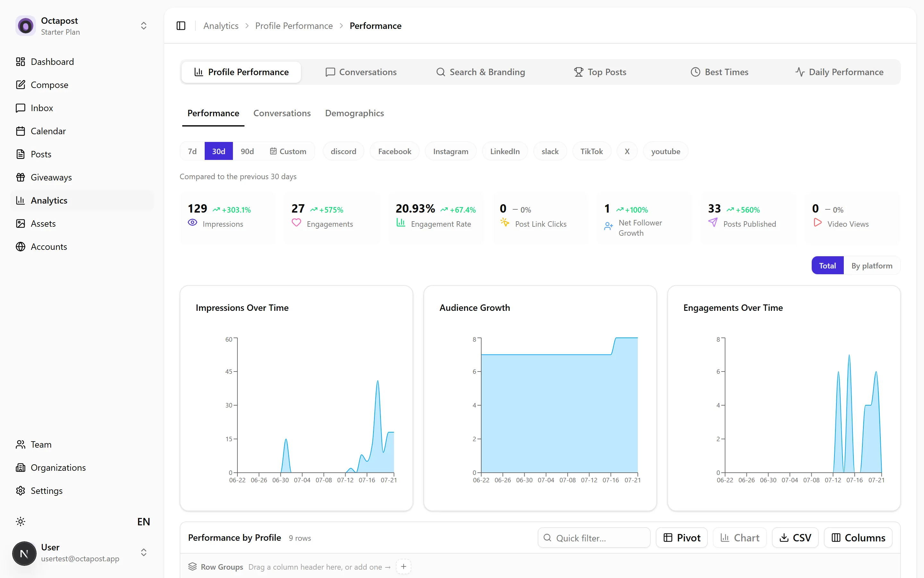
Task: Open the Assets library
Action: [82, 223]
